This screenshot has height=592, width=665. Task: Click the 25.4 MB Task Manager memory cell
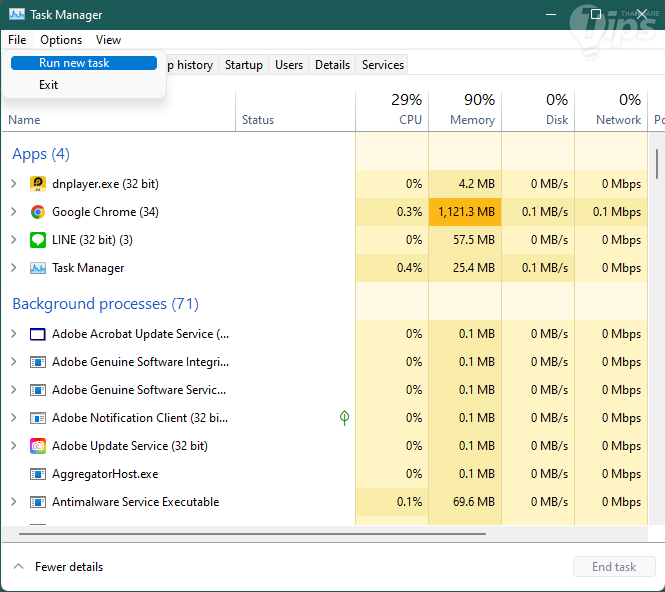tap(465, 268)
